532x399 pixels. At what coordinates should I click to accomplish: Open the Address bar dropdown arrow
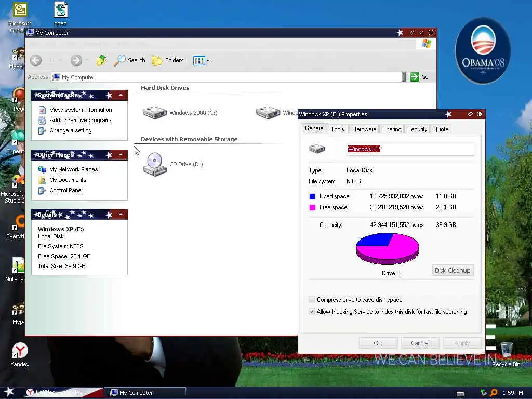tap(403, 77)
